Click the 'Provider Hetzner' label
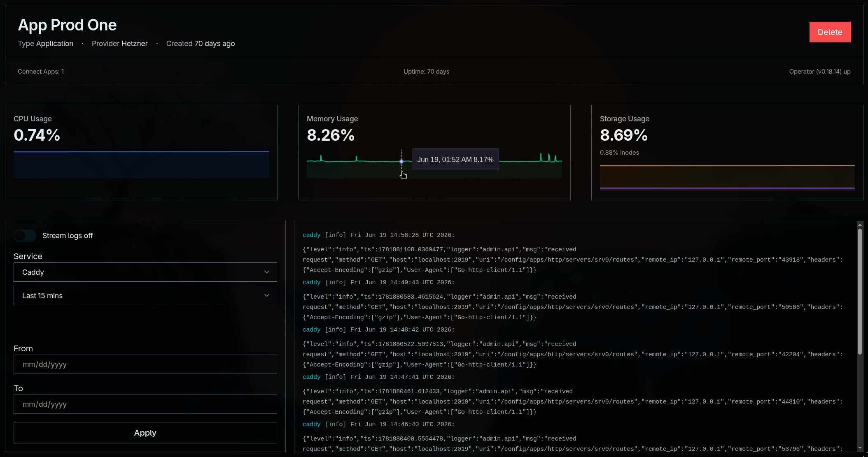868x457 pixels. pos(119,44)
